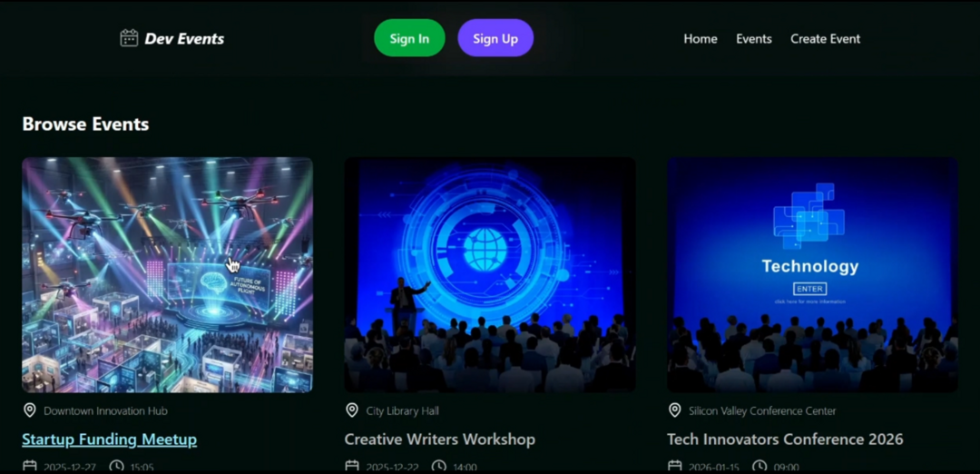This screenshot has height=474, width=980.
Task: Click the Browse Events heading
Action: pyautogui.click(x=85, y=123)
